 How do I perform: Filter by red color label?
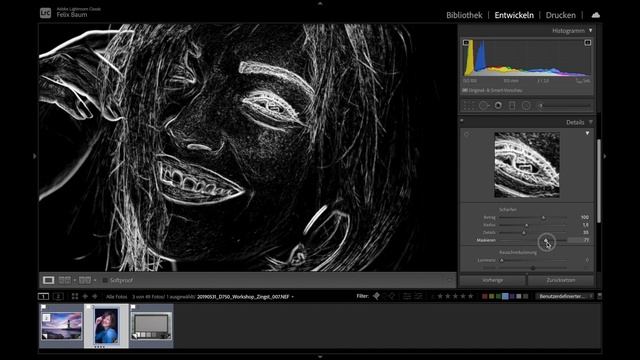click(x=485, y=296)
